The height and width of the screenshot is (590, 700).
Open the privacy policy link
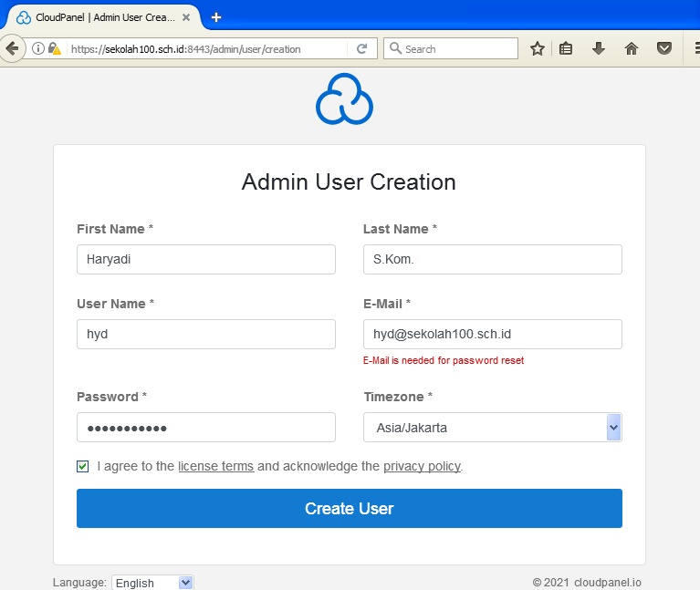422,466
